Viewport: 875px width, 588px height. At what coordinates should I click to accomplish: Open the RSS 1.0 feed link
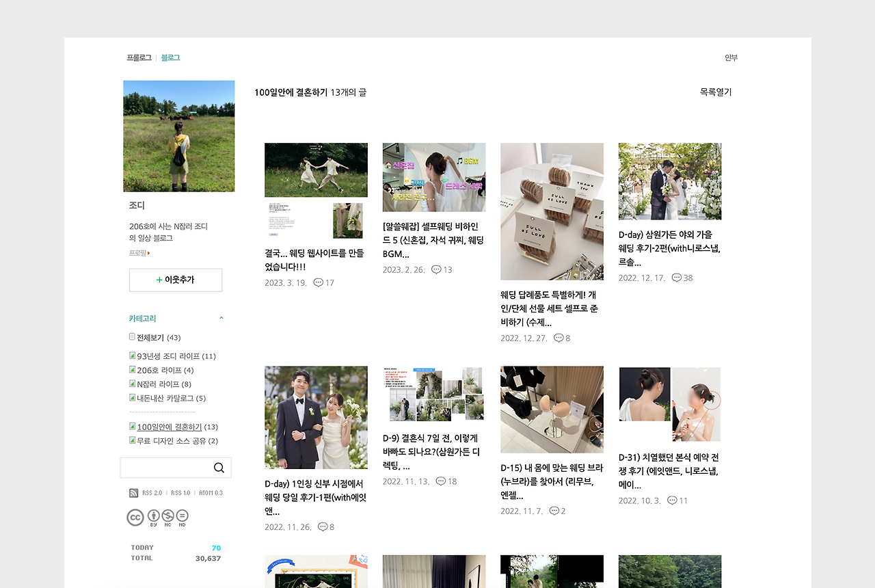(180, 493)
